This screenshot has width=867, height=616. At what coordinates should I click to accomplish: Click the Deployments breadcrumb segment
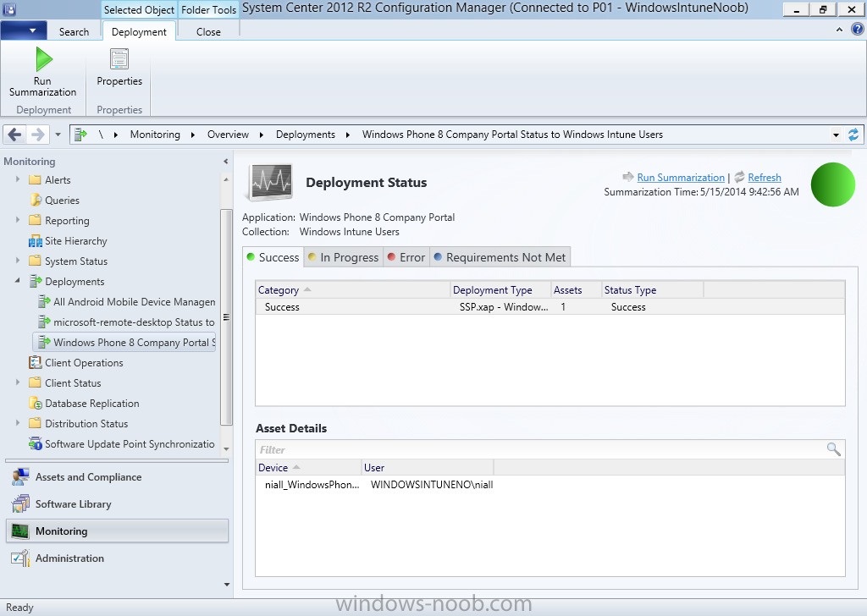[x=305, y=135]
